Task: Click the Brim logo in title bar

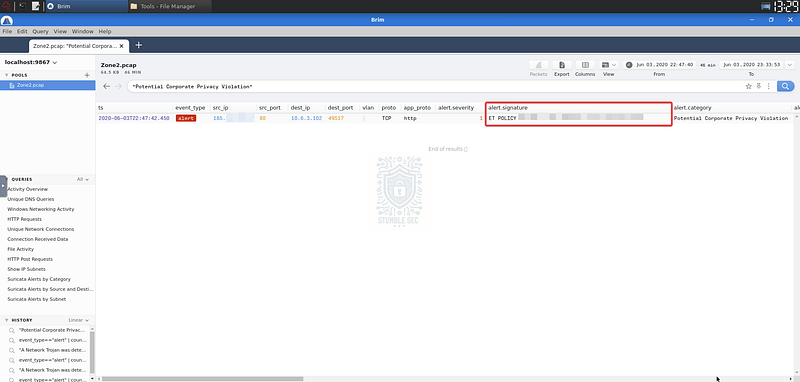Action: (7, 20)
